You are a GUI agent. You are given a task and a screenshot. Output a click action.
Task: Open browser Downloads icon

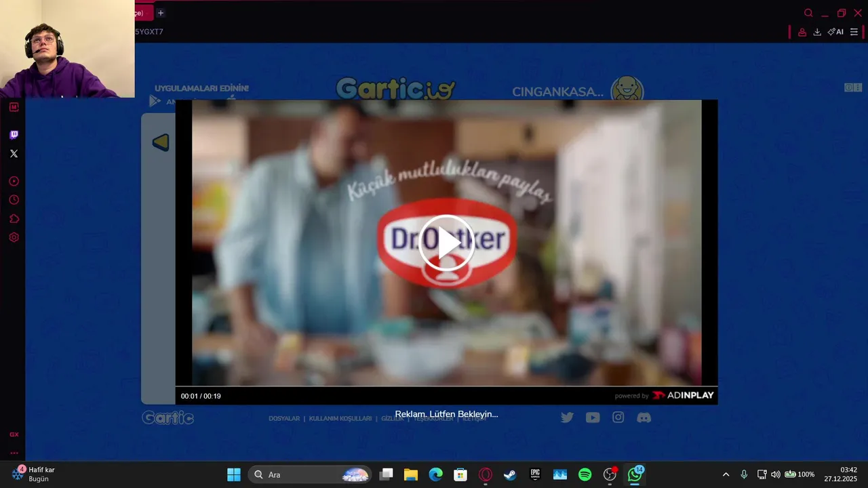coord(817,32)
